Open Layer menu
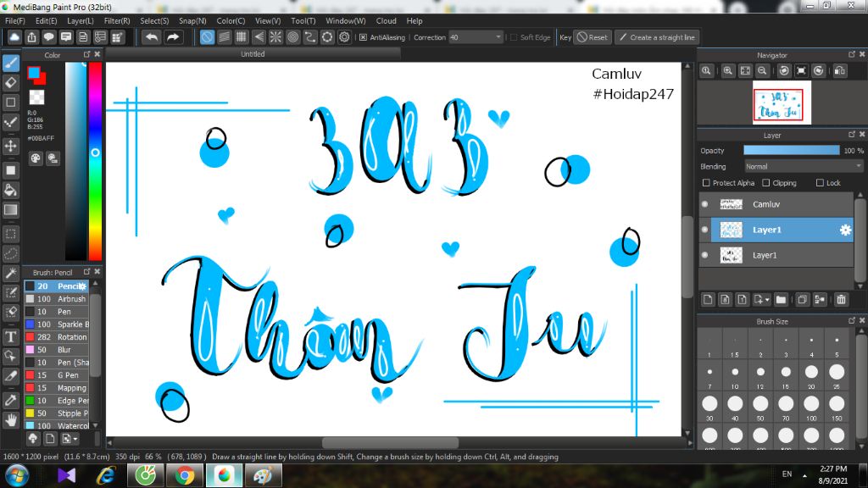 coord(81,20)
